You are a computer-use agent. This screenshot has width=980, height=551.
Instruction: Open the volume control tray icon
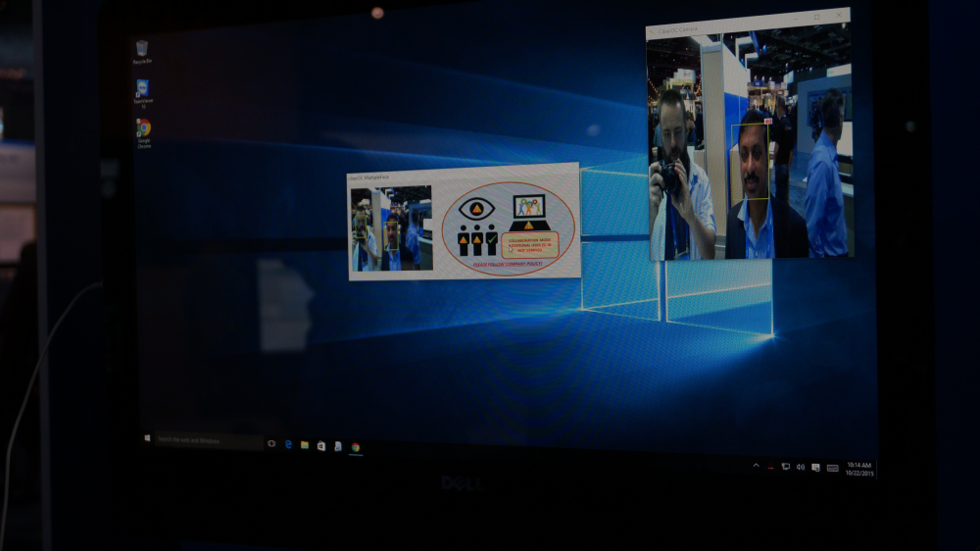point(801,468)
